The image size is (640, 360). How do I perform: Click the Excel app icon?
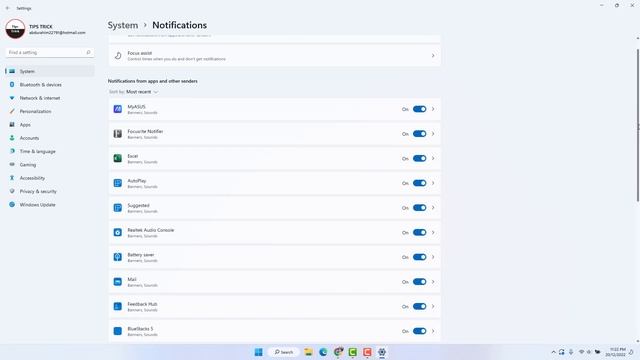click(x=118, y=158)
